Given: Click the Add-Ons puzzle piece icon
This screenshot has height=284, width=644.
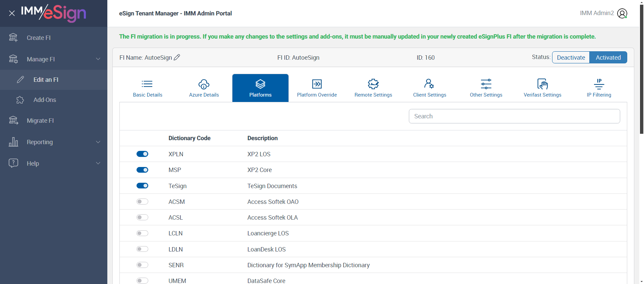Looking at the screenshot, I should pyautogui.click(x=20, y=100).
